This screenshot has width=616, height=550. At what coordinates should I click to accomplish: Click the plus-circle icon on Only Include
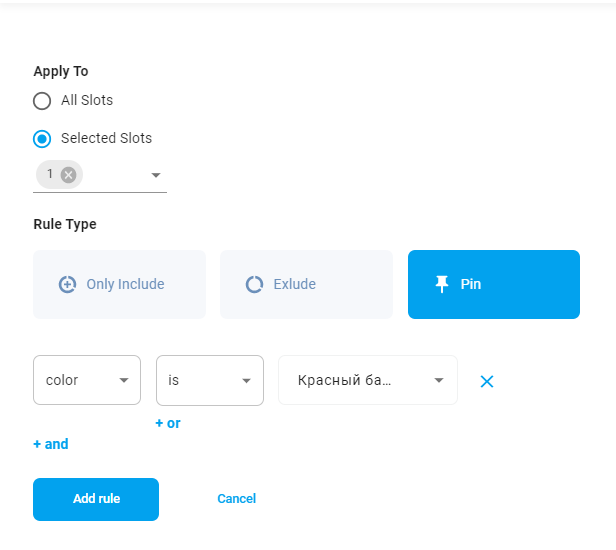tap(67, 284)
